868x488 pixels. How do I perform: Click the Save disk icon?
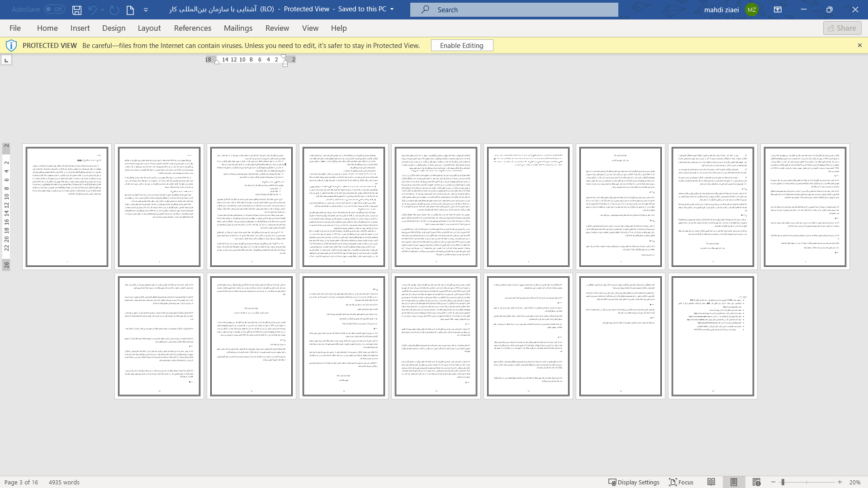coord(77,9)
